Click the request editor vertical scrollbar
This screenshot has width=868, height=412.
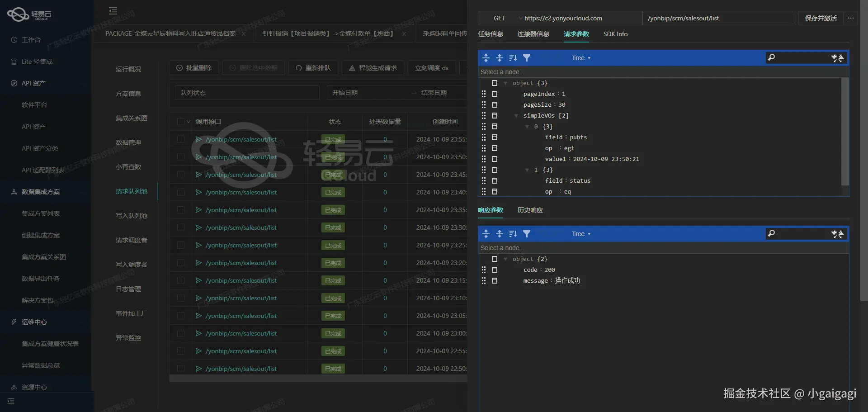(x=844, y=132)
